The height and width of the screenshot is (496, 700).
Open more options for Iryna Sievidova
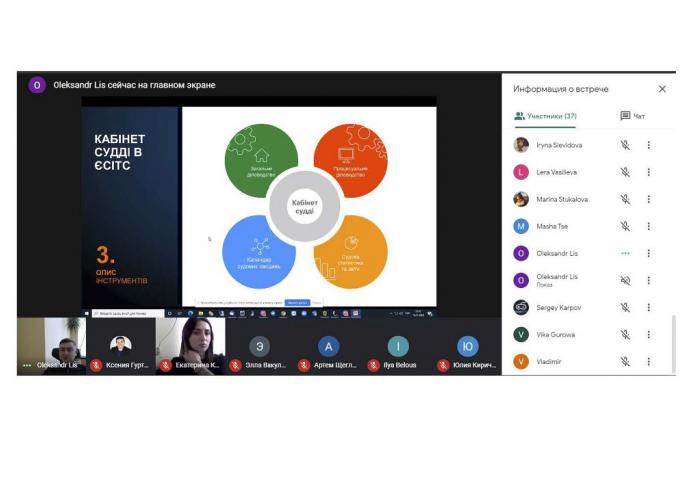(648, 145)
